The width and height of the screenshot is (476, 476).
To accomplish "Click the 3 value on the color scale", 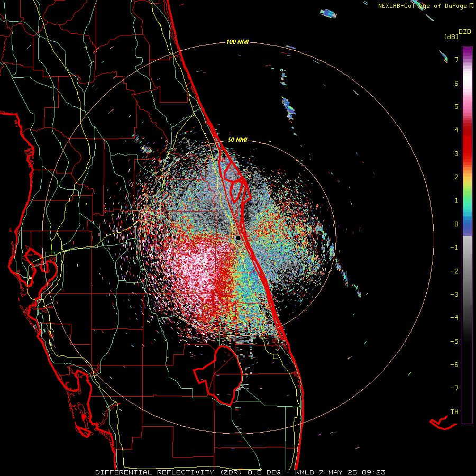I will [x=456, y=153].
